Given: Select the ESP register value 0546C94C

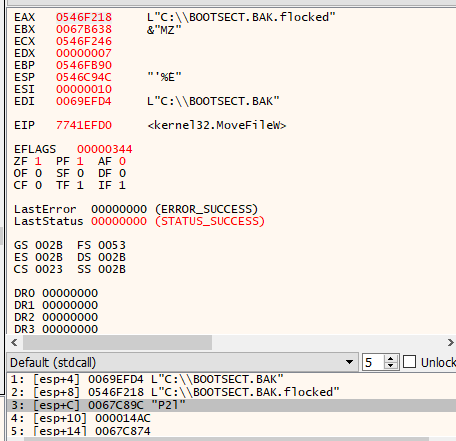Looking at the screenshot, I should click(84, 77).
